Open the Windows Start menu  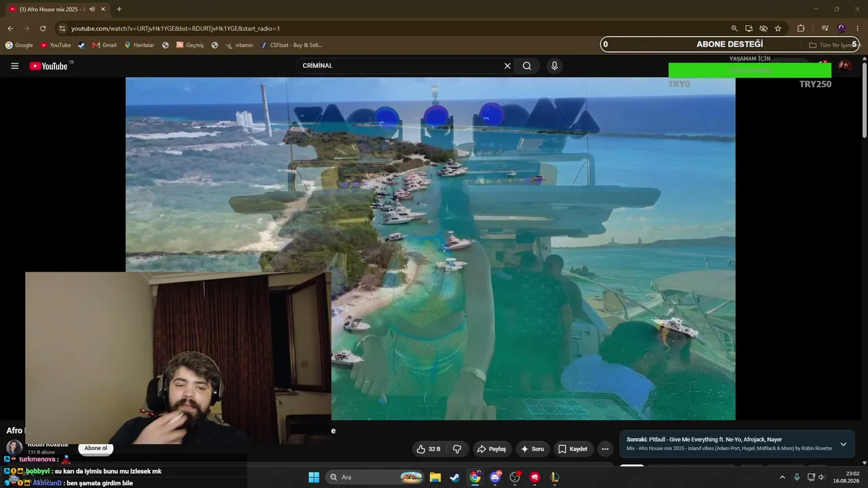[x=314, y=477]
